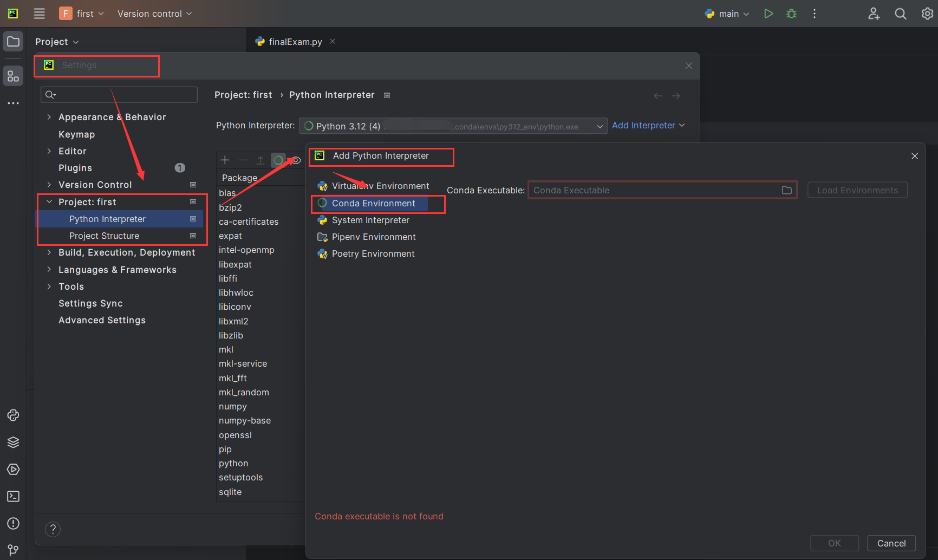
Task: Expand Build, Execution, Deployment section
Action: pos(49,252)
